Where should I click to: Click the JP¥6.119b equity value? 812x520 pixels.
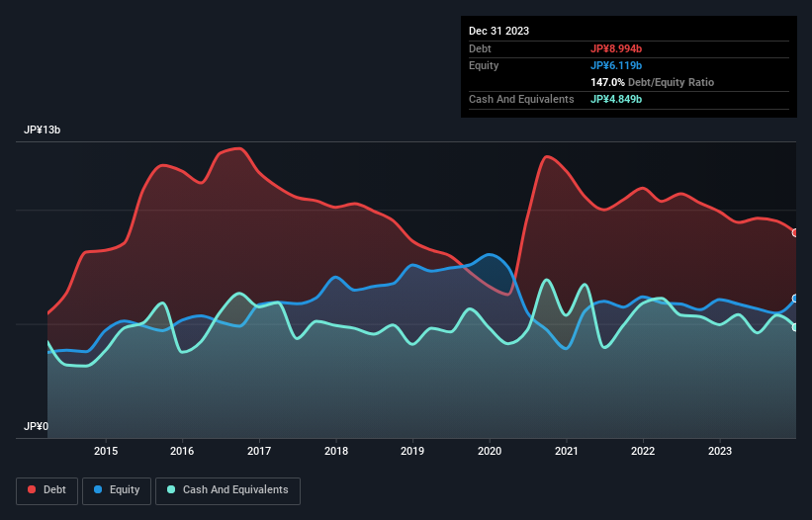tap(616, 65)
